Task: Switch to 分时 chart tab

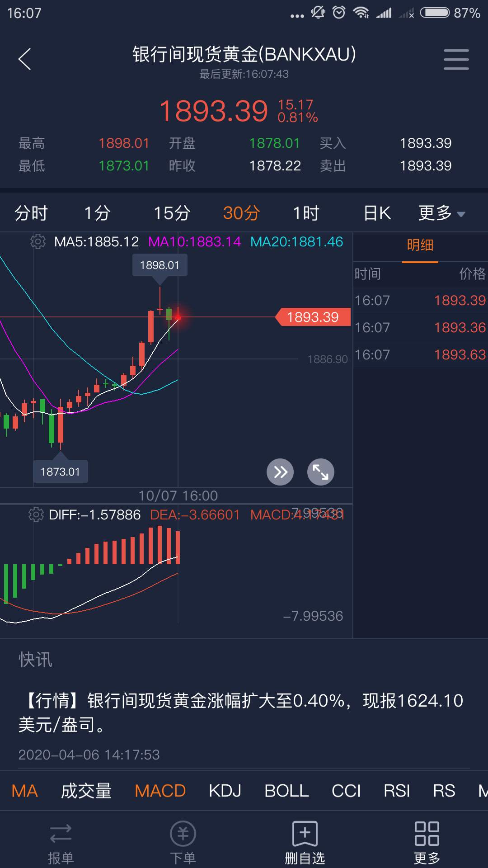Action: coord(31,213)
